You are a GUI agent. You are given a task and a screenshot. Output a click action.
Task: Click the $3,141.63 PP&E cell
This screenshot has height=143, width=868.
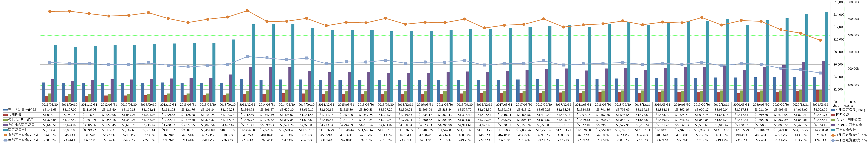pos(50,109)
